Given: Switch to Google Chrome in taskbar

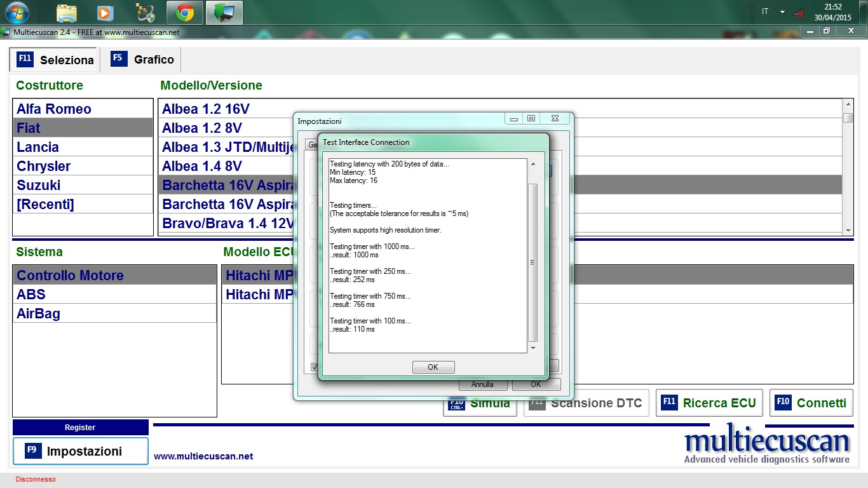Looking at the screenshot, I should coord(185,13).
